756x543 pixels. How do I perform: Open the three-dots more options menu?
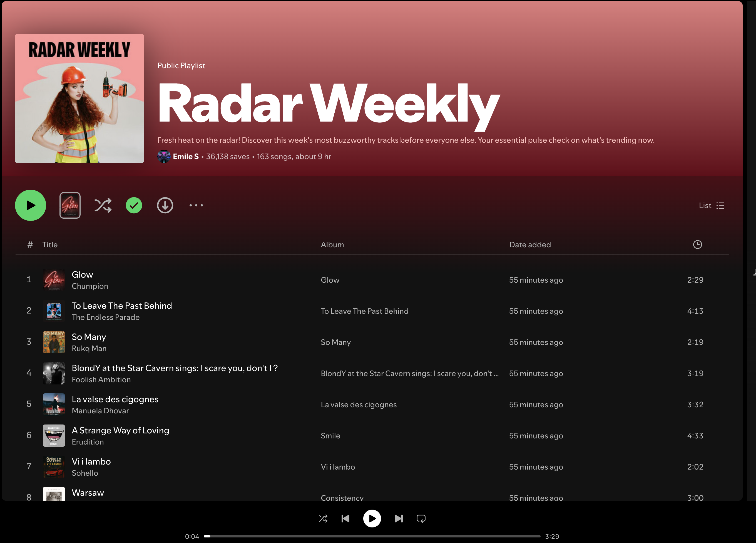tap(196, 205)
